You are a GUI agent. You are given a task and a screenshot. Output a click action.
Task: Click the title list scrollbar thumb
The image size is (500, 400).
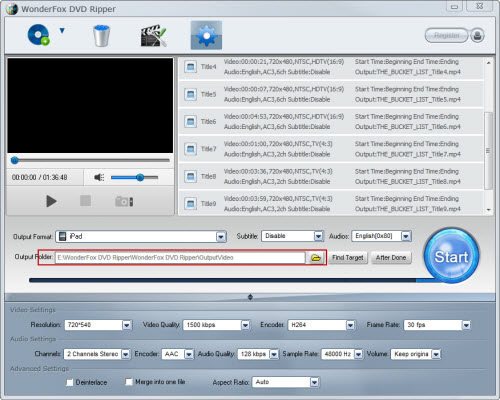[488, 151]
